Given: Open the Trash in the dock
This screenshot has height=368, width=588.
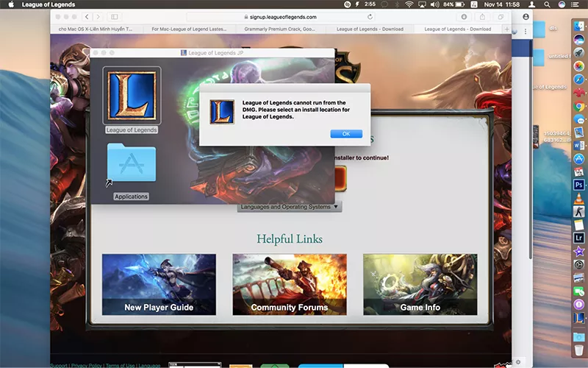Looking at the screenshot, I should (579, 350).
